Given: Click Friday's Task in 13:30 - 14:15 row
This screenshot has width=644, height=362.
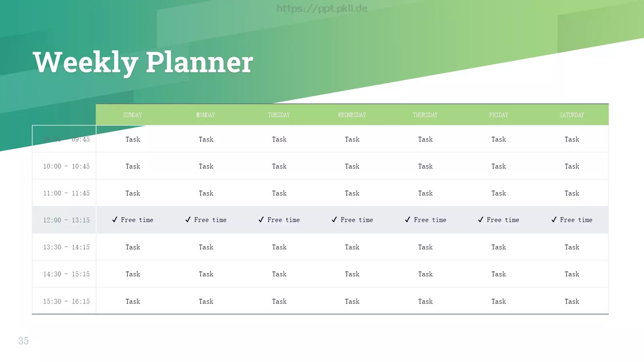Looking at the screenshot, I should (x=499, y=247).
